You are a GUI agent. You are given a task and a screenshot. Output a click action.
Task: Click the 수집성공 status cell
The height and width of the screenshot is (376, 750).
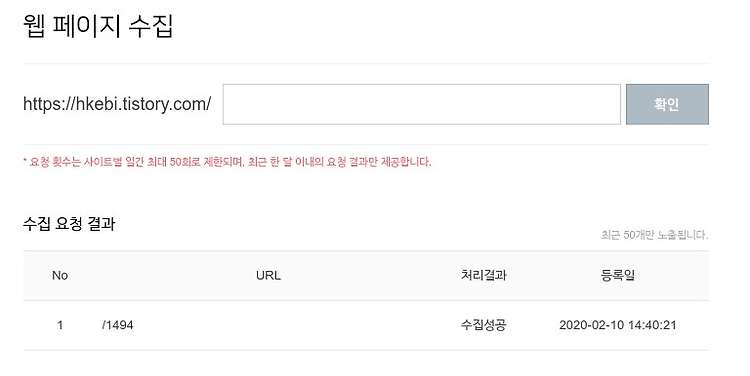(484, 325)
